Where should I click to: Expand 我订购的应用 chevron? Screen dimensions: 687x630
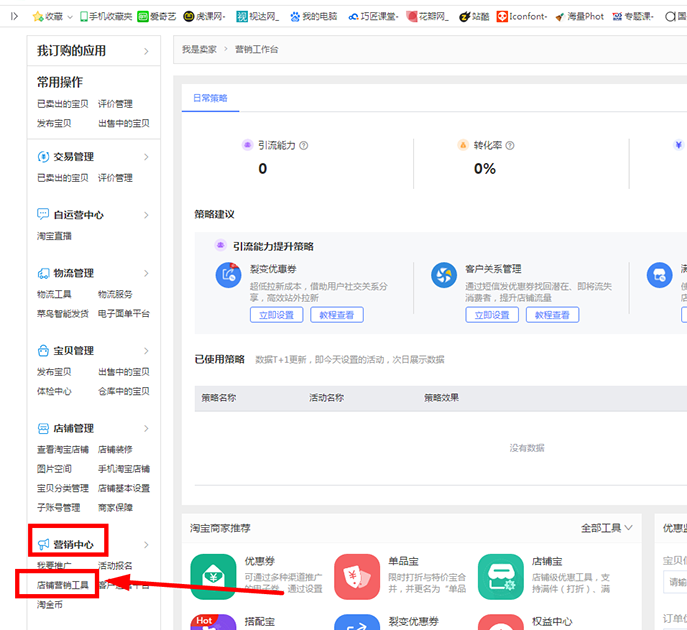coord(146,51)
